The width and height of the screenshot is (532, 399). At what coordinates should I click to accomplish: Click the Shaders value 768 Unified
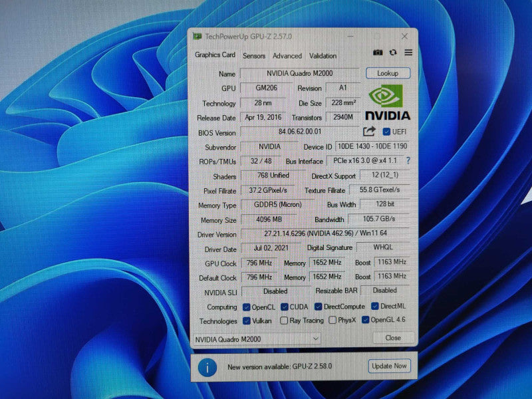[x=273, y=175]
